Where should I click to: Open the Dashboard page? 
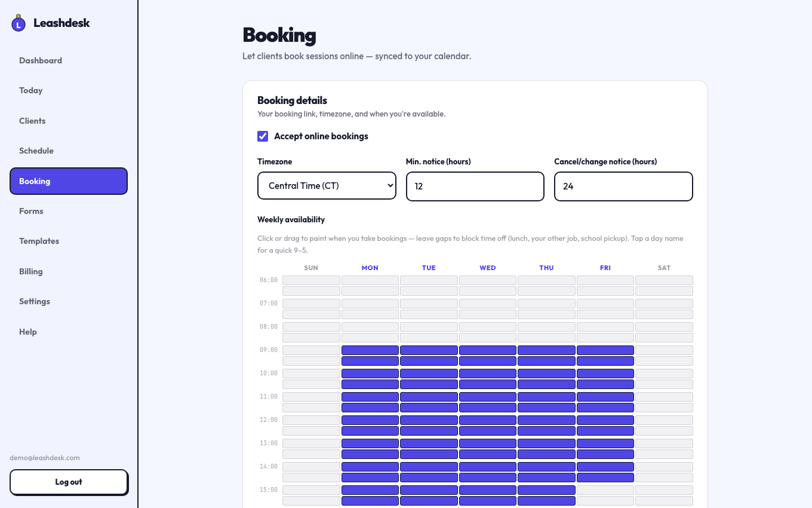click(x=69, y=60)
